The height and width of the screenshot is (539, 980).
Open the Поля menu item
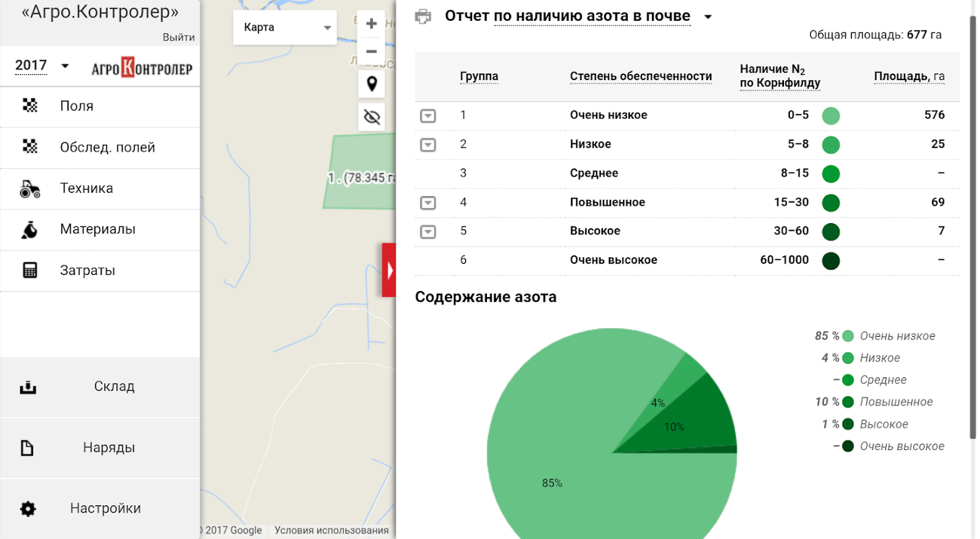tap(100, 106)
